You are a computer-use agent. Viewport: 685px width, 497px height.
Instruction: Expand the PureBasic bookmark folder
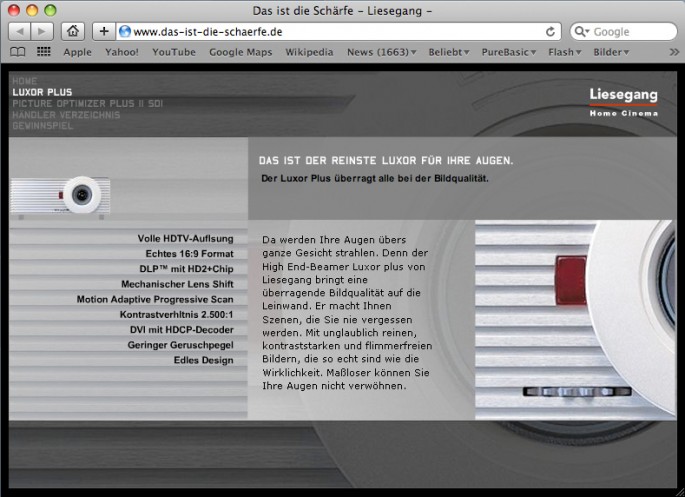[x=509, y=52]
